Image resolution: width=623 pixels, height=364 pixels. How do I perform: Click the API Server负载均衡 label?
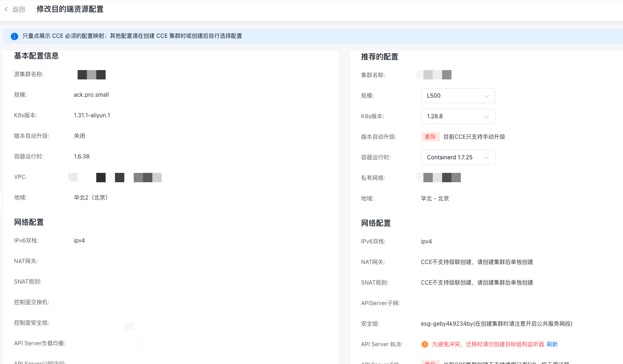40,343
